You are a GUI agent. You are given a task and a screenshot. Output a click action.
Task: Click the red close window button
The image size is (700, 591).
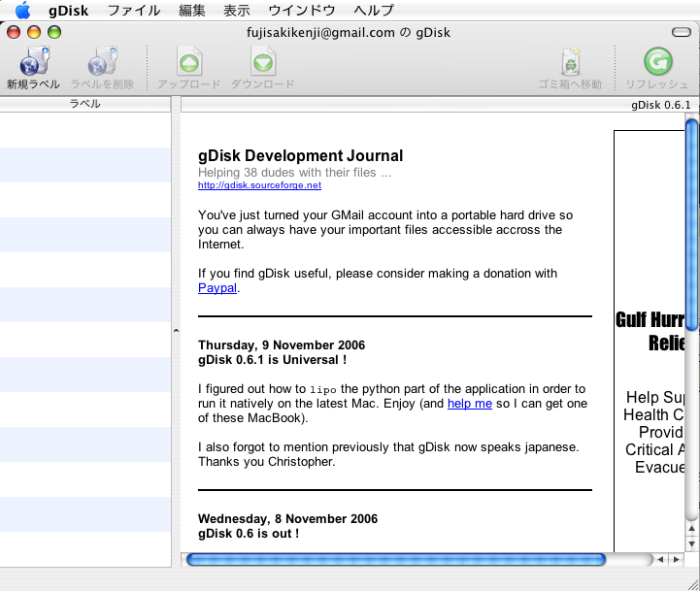(x=14, y=32)
